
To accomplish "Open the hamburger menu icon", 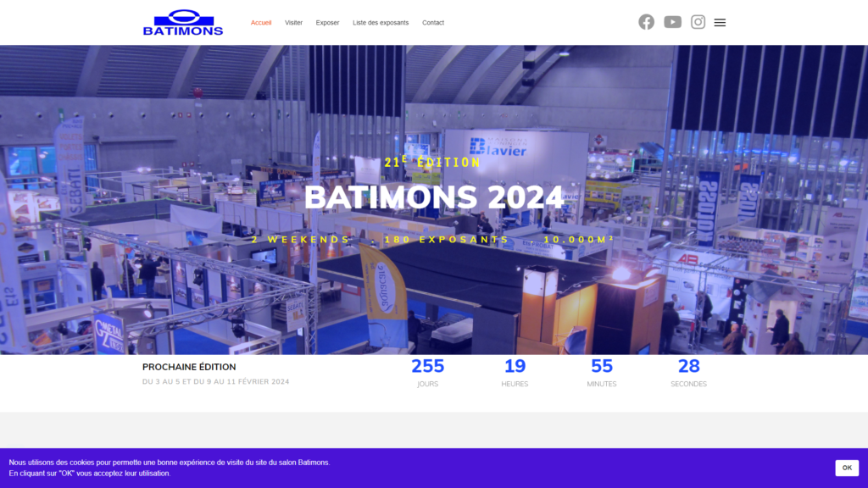I will click(720, 23).
